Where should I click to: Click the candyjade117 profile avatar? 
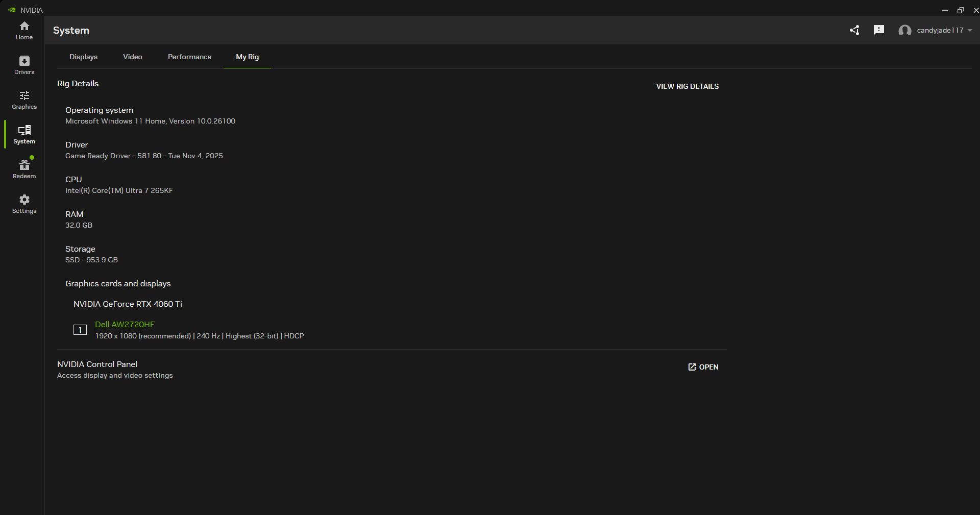click(905, 31)
